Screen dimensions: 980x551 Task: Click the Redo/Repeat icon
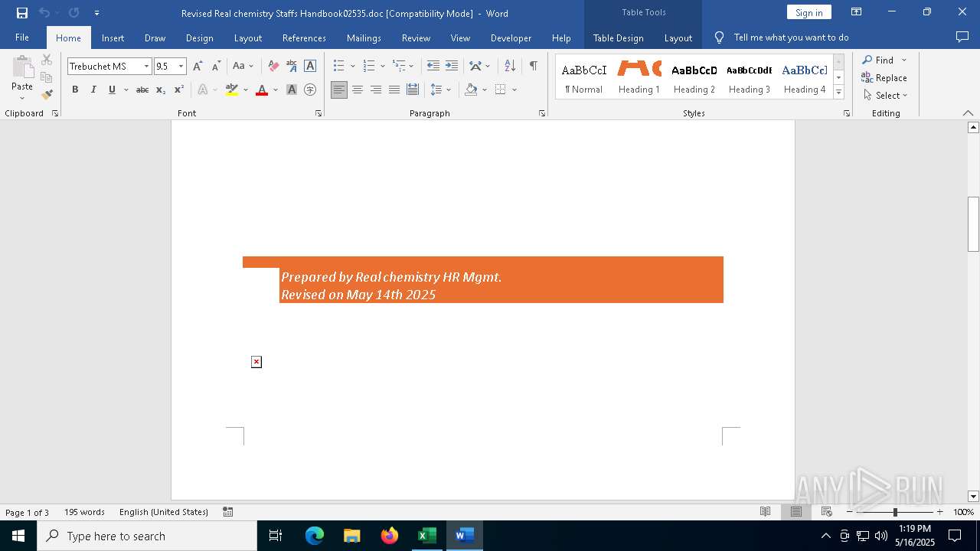click(73, 13)
